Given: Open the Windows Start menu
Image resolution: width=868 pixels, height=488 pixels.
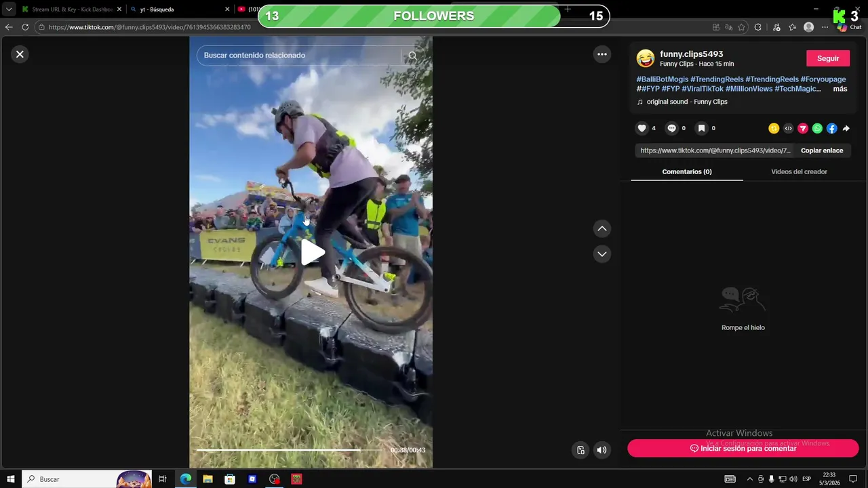Looking at the screenshot, I should pos(10,479).
